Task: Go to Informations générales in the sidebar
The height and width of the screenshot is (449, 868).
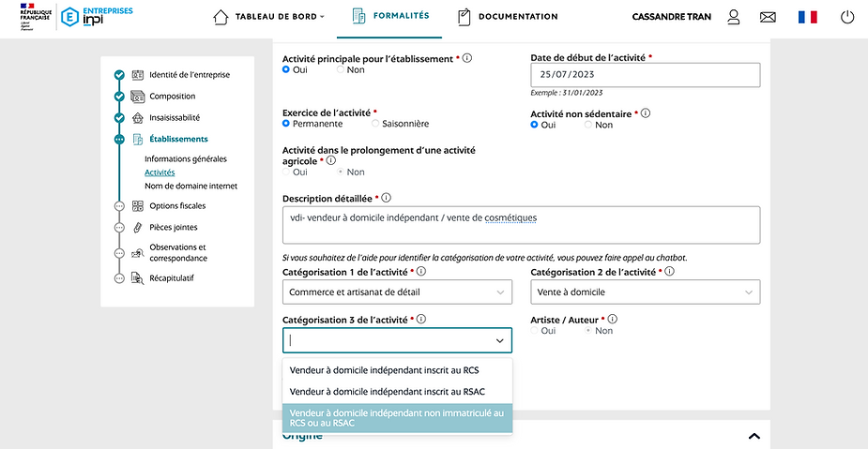Action: click(x=186, y=159)
